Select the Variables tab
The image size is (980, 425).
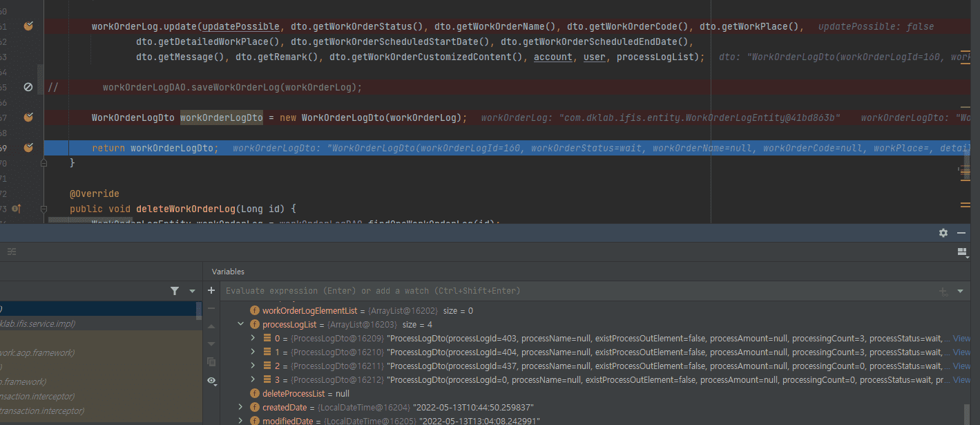coord(228,272)
